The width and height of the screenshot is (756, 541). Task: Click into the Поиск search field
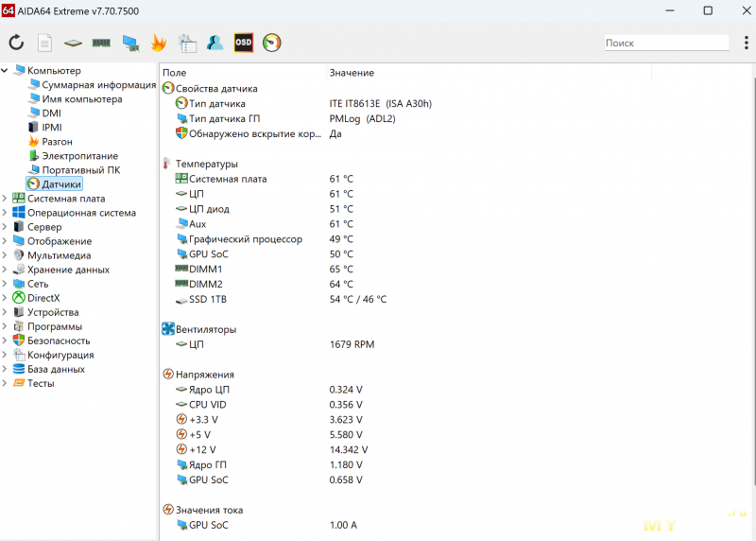pos(666,43)
